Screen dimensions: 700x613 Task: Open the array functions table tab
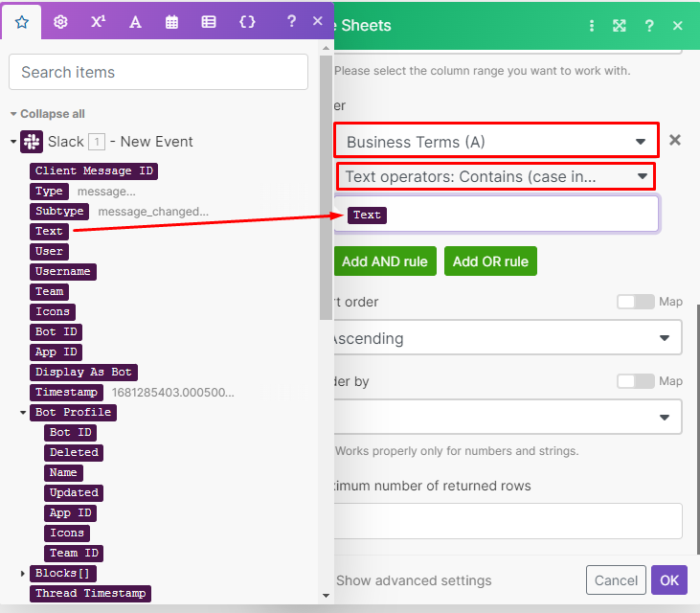(209, 22)
